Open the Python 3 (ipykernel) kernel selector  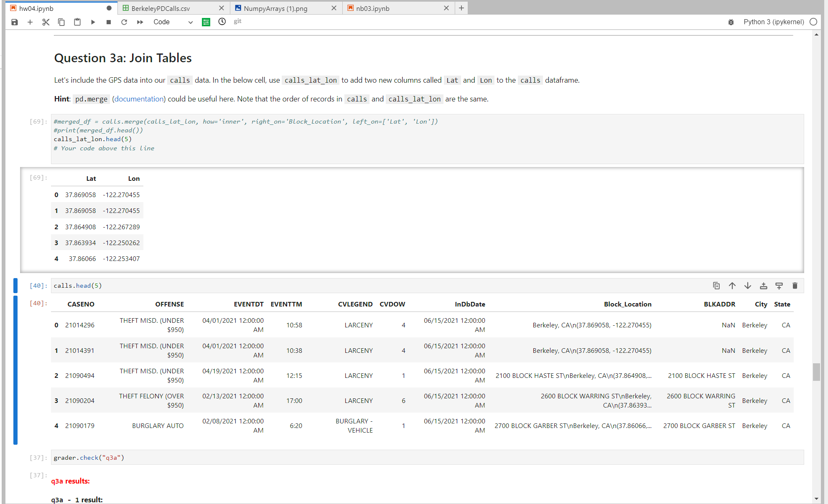point(773,22)
